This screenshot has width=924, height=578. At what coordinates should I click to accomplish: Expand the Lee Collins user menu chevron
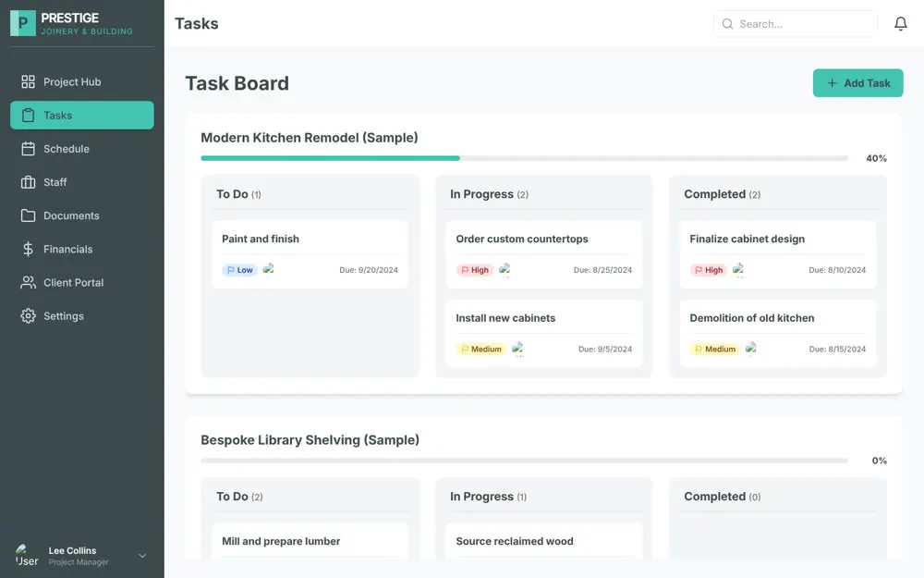click(x=142, y=556)
